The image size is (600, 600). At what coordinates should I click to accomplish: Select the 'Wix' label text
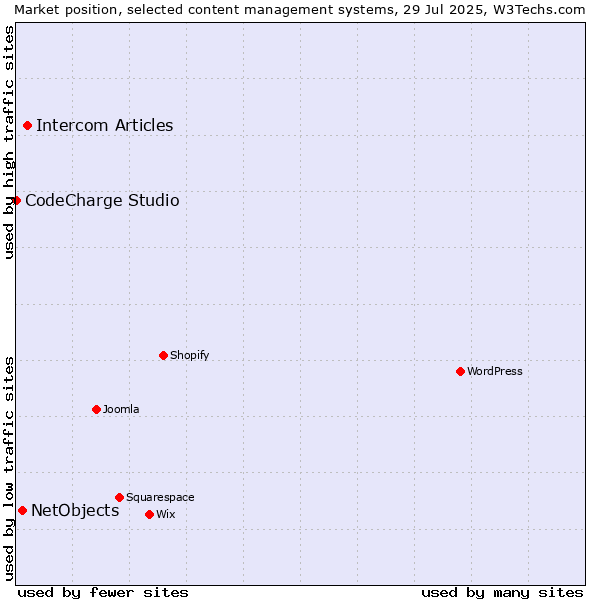(166, 515)
